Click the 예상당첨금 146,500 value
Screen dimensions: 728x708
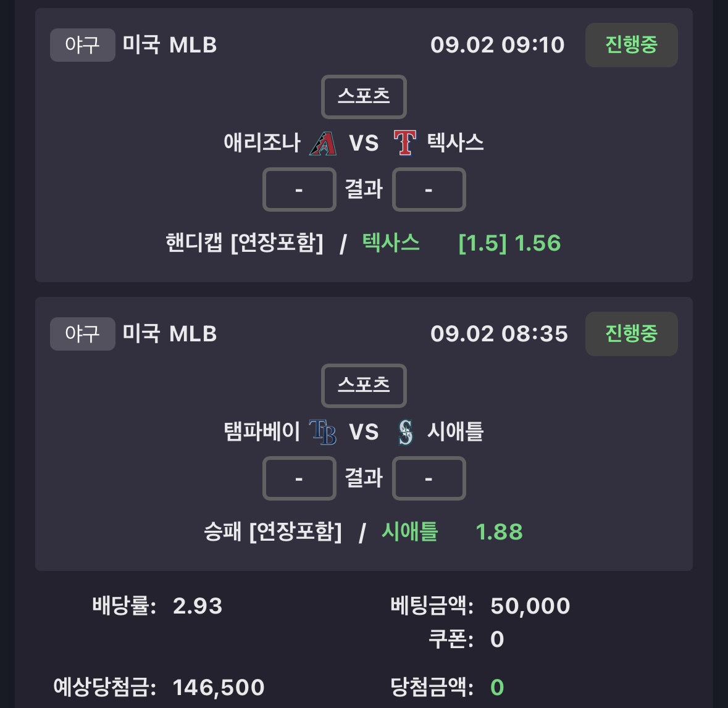(x=219, y=688)
